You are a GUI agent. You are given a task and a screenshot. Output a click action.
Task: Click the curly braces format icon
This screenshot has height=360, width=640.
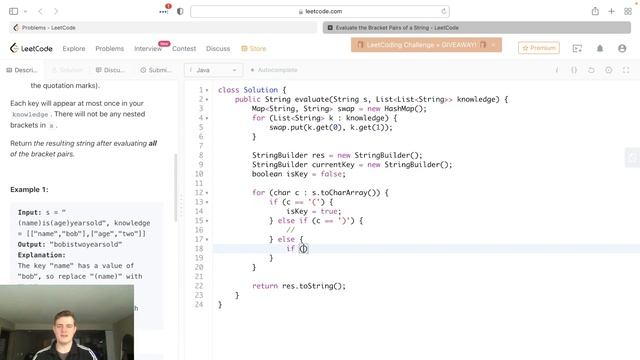point(574,70)
